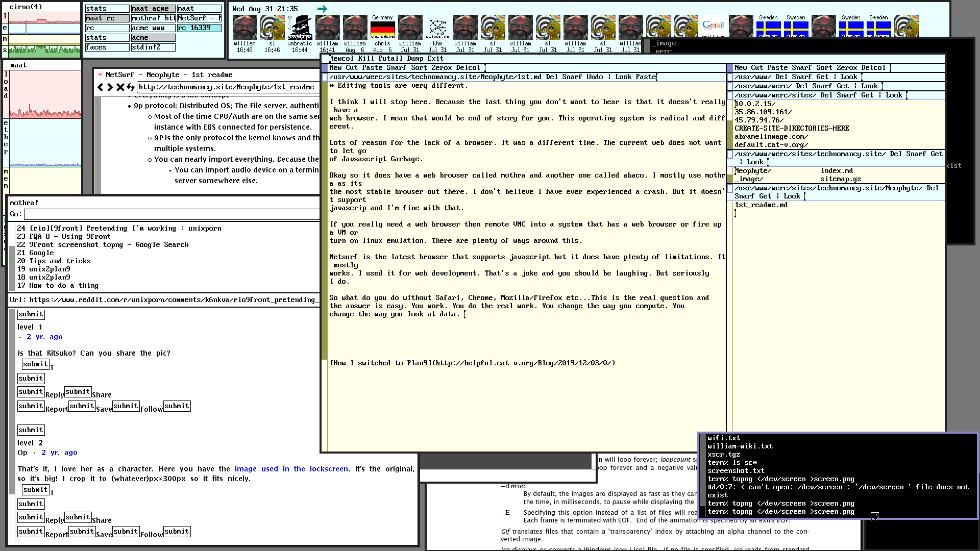980x551 pixels.
Task: Open the william 16:41 face icon
Action: [x=328, y=28]
